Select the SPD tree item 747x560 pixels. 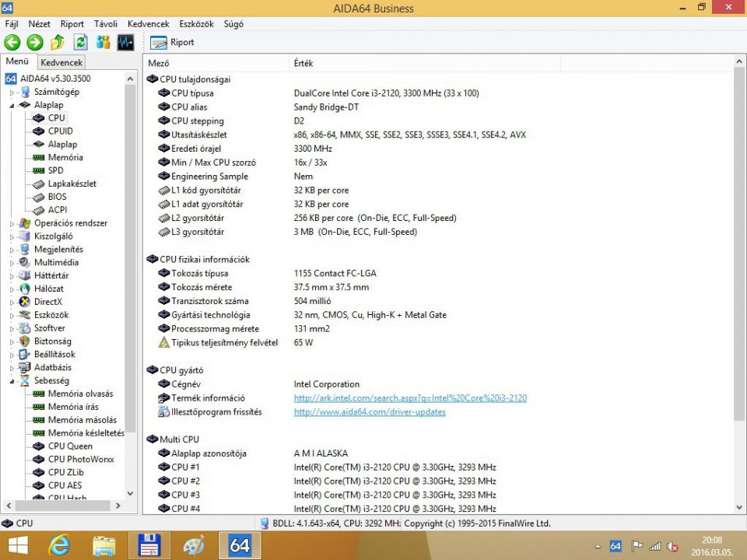[55, 170]
